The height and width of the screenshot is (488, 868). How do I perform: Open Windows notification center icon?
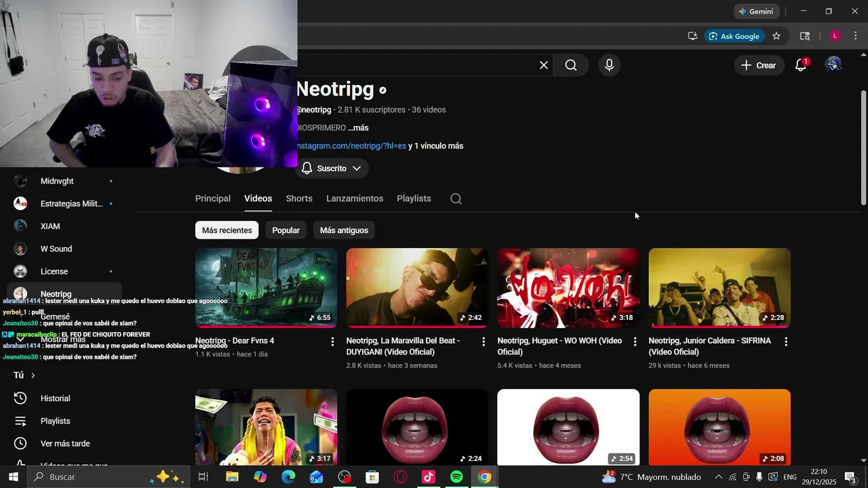pyautogui.click(x=850, y=477)
